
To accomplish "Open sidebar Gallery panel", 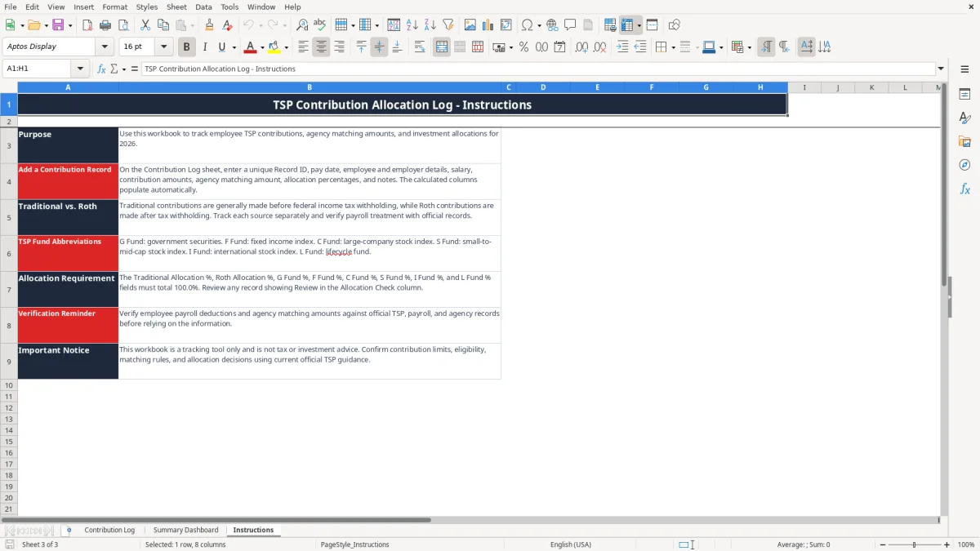I will (x=964, y=141).
